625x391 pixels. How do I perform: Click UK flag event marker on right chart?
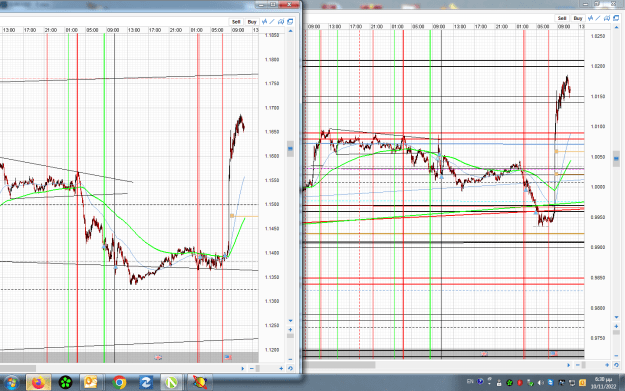point(484,354)
